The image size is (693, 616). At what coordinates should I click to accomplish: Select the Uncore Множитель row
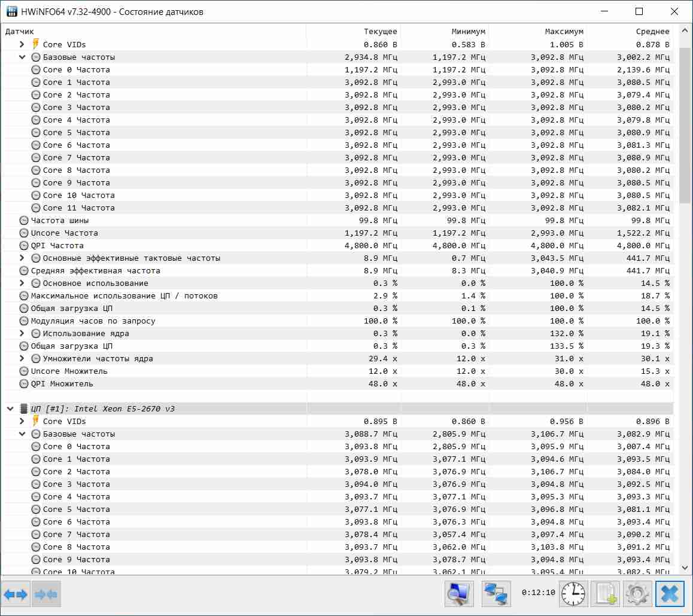coord(338,371)
